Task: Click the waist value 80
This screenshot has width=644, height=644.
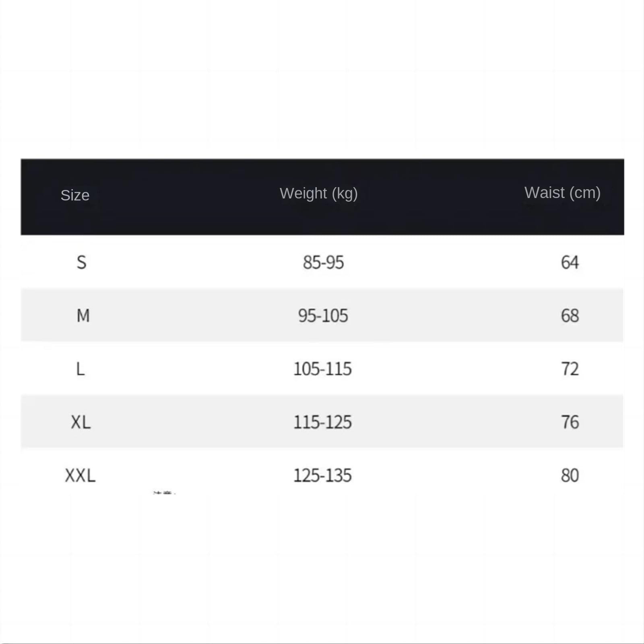Action: pyautogui.click(x=570, y=475)
